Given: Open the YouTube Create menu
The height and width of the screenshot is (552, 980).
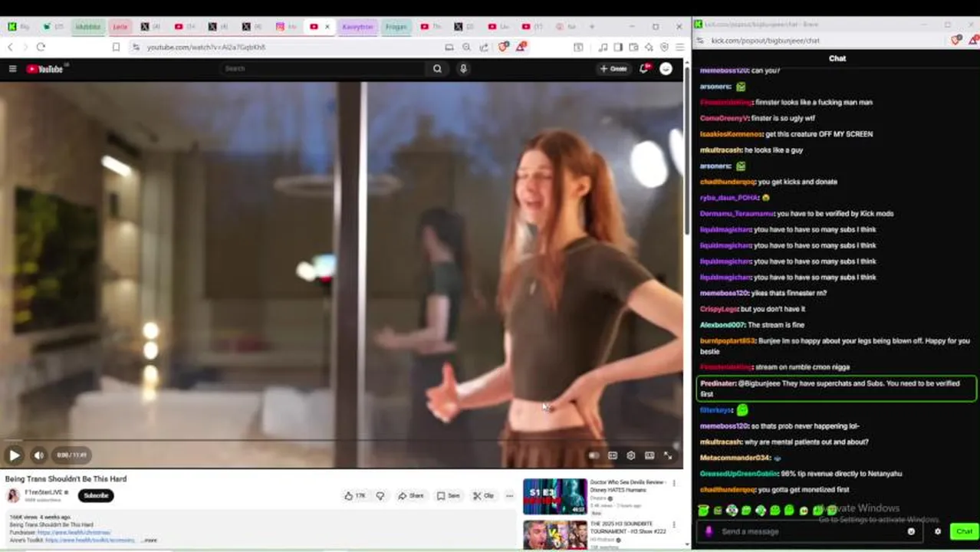Looking at the screenshot, I should coord(613,69).
